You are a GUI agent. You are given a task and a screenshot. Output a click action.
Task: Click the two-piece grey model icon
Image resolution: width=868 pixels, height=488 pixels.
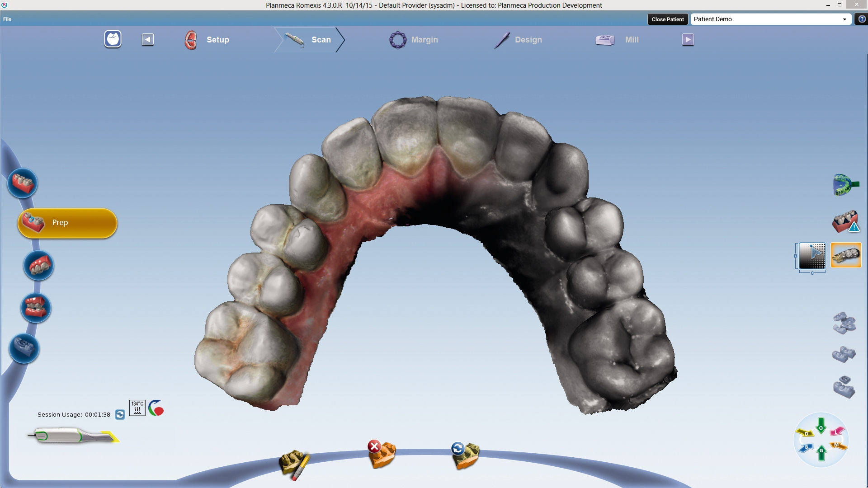844,354
